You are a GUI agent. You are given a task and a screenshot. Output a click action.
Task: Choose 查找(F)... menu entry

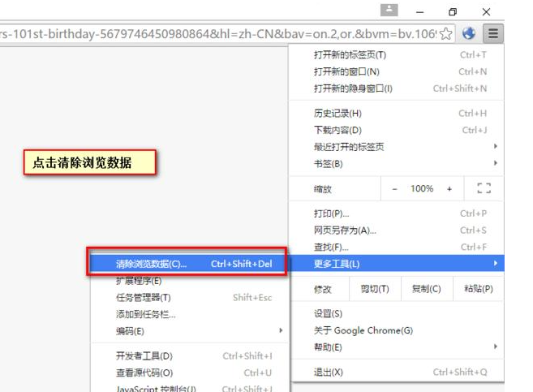click(397, 248)
